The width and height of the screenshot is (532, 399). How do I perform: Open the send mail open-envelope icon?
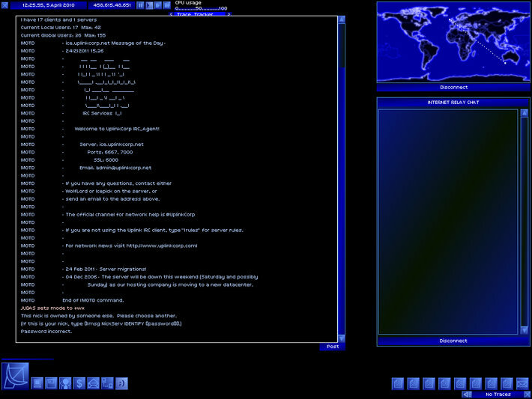tap(93, 383)
